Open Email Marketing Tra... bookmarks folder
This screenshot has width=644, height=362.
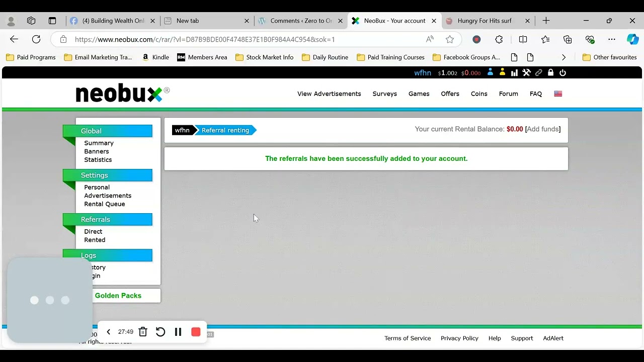pos(98,57)
